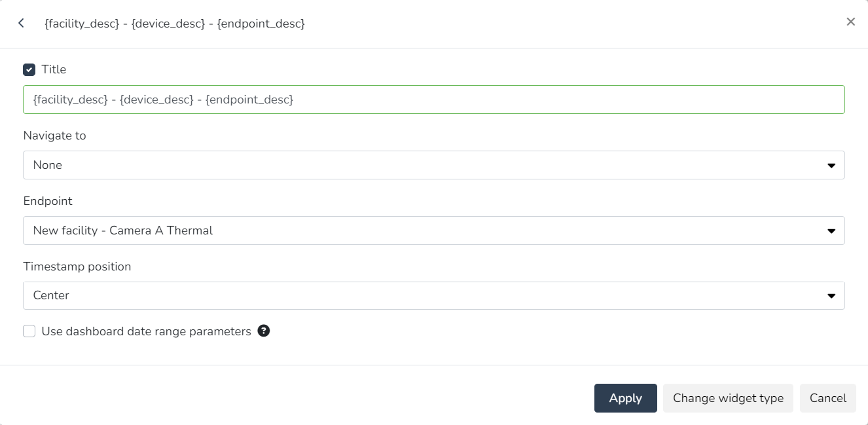Click the 'Title' checkbox label text
Image resolution: width=868 pixels, height=425 pixels.
54,69
